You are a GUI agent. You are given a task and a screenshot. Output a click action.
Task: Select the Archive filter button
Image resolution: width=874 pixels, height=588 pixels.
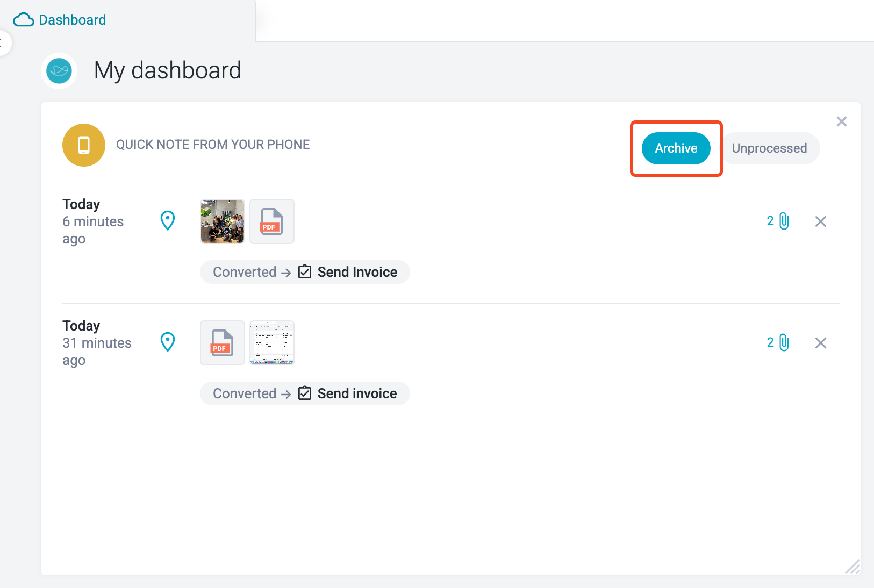tap(676, 148)
